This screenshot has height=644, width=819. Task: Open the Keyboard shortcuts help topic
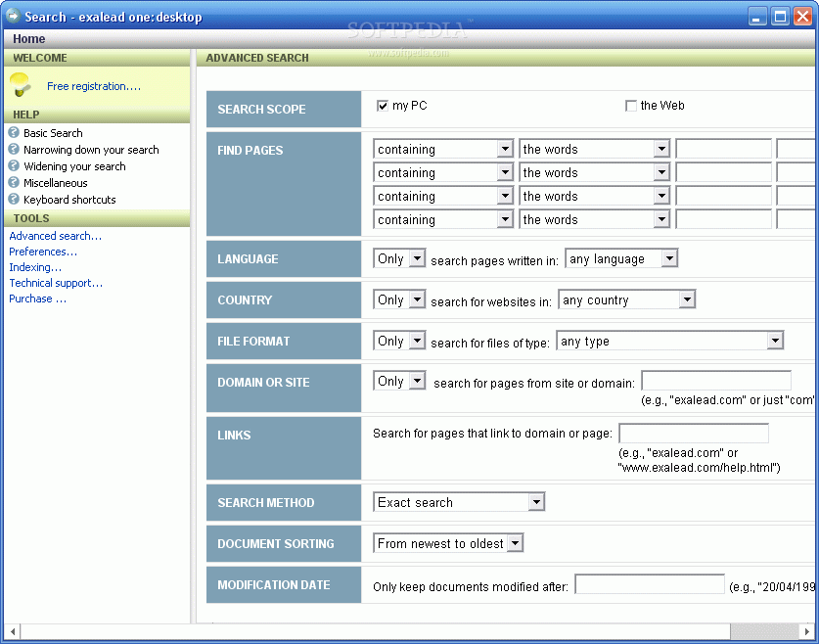(69, 200)
